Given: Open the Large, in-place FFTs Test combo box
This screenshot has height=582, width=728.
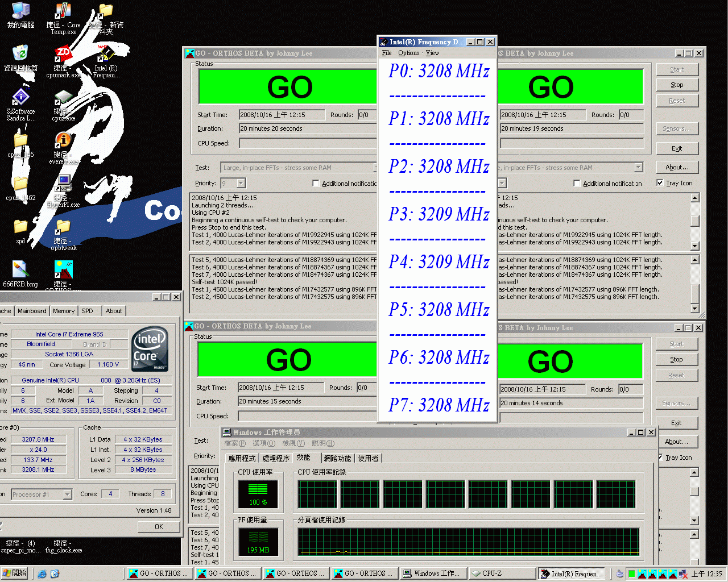Looking at the screenshot, I should pyautogui.click(x=299, y=167).
